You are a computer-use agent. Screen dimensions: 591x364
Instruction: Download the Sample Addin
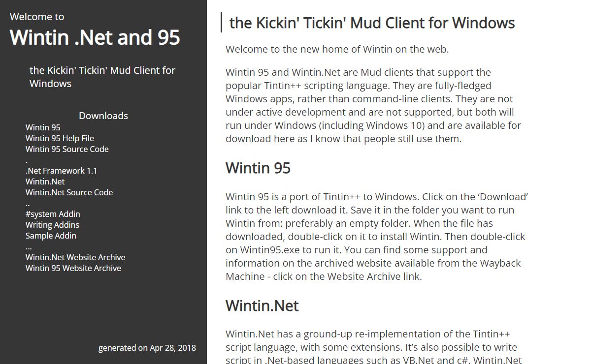click(x=51, y=236)
